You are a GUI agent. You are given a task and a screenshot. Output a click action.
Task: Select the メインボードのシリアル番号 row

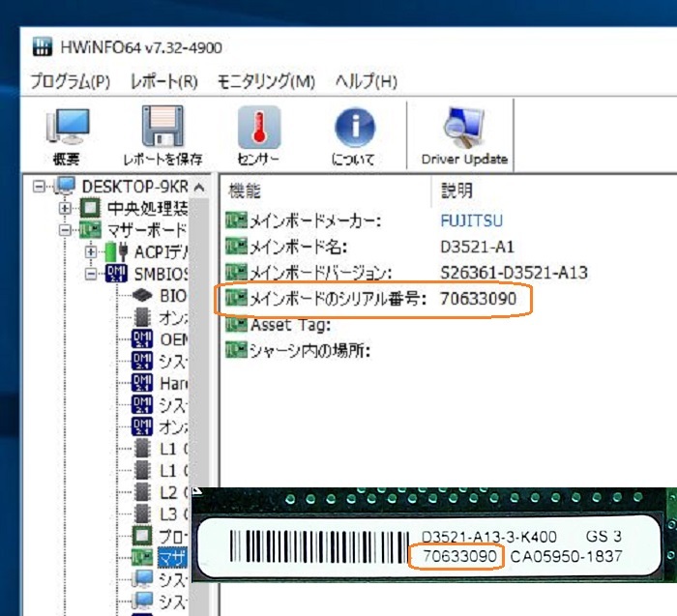[371, 299]
